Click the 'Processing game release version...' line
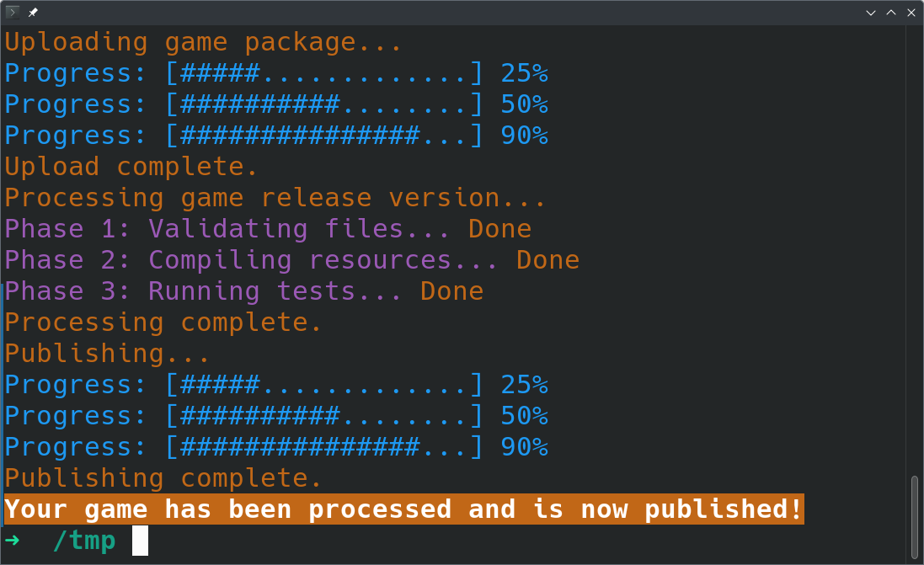The height and width of the screenshot is (565, 924). pos(275,198)
